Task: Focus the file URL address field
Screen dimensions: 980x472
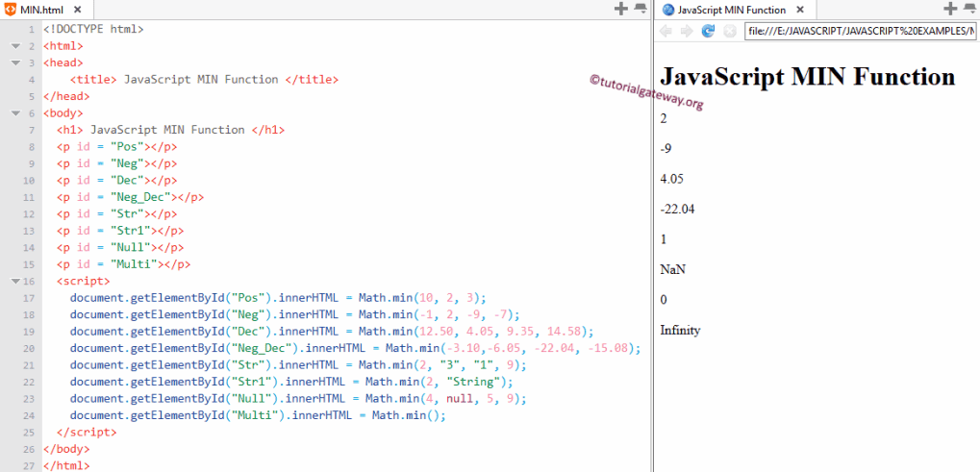Action: [x=860, y=31]
